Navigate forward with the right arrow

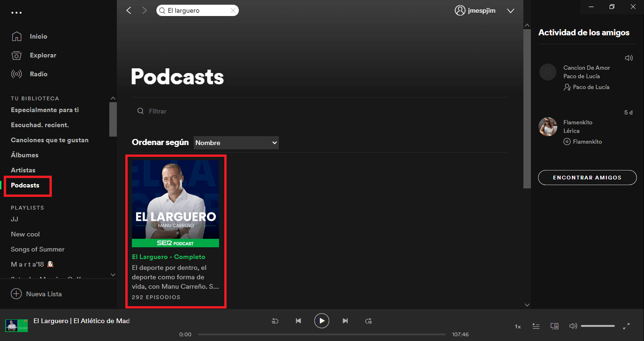click(145, 10)
